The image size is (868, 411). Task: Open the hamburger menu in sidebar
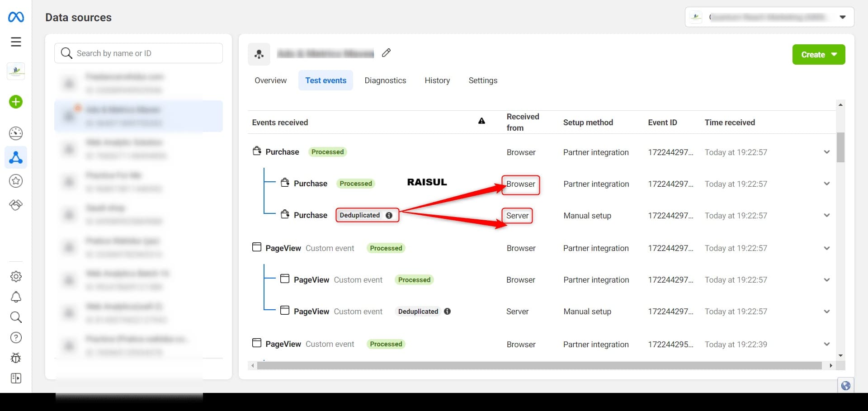click(16, 42)
